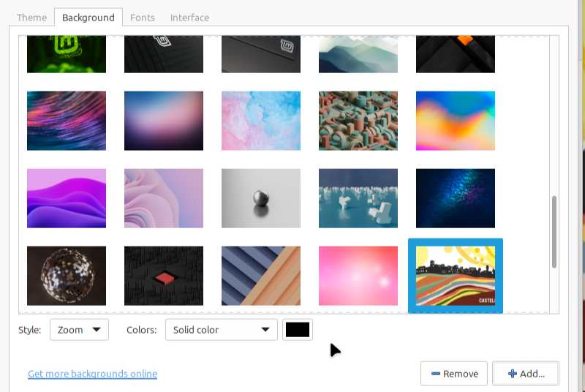585x392 pixels.
Task: Open the Zoom style dropdown
Action: (x=79, y=330)
